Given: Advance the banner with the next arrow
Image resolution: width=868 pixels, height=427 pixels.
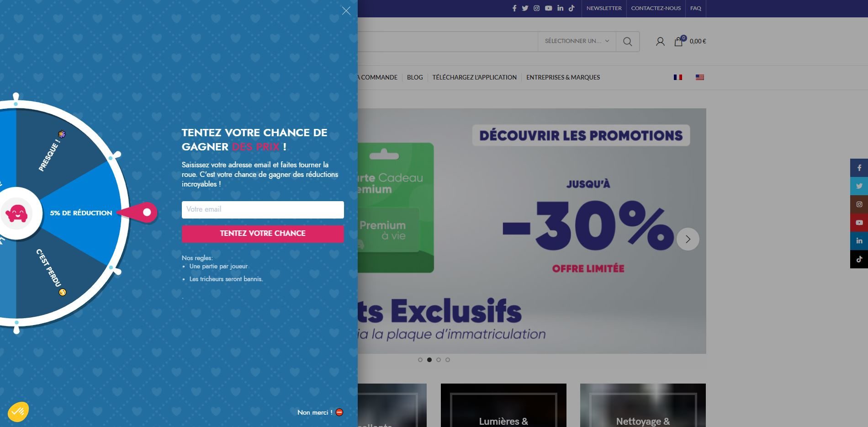Looking at the screenshot, I should click(x=688, y=239).
